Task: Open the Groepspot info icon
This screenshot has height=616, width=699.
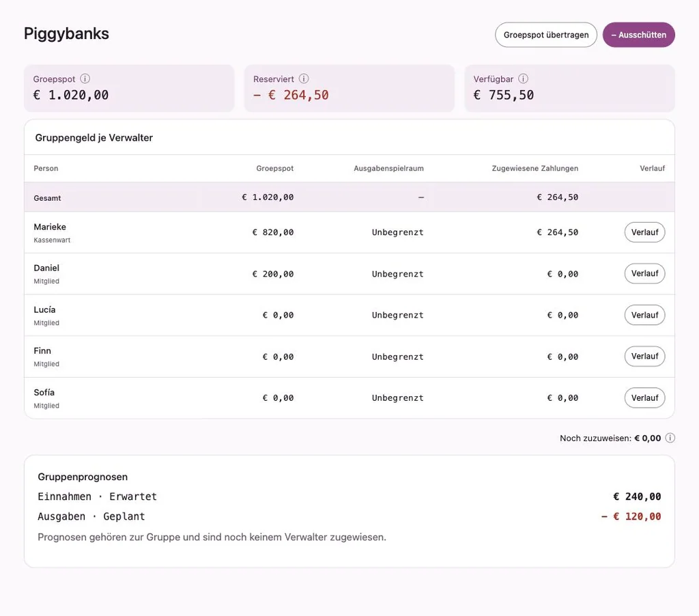Action: [x=85, y=79]
